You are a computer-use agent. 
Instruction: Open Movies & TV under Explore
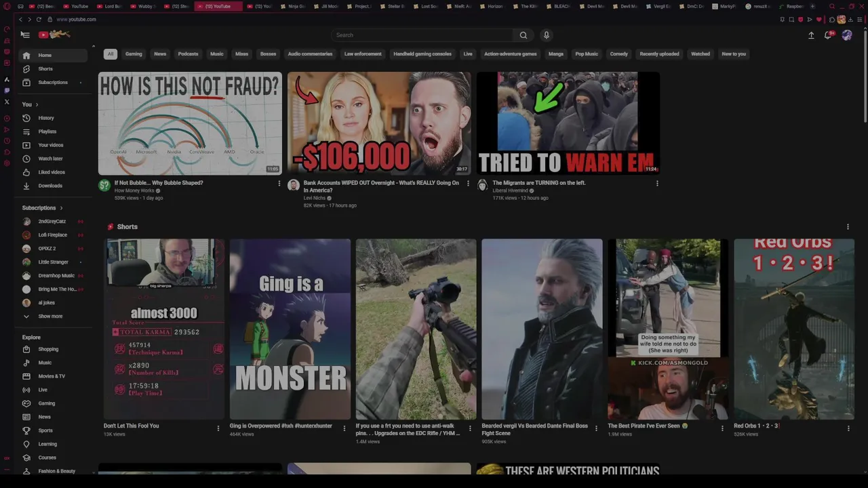coord(54,376)
